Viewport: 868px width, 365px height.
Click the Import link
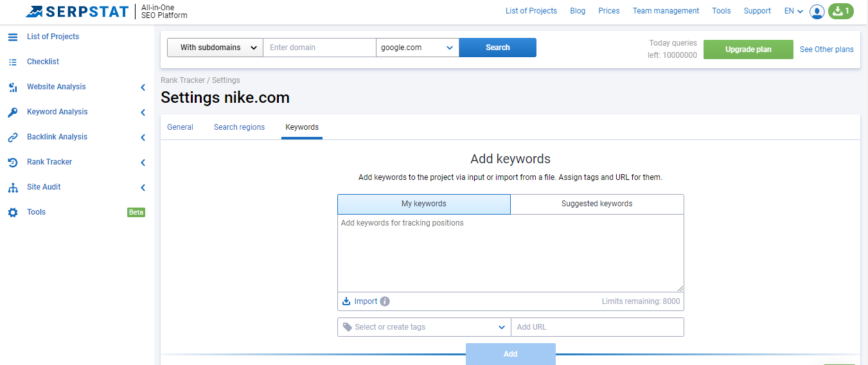(x=366, y=301)
